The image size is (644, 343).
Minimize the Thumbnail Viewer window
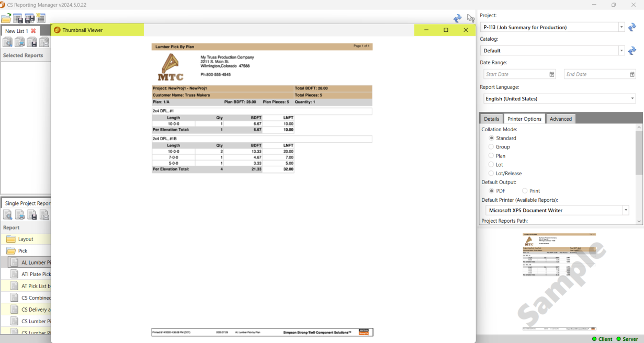(x=426, y=30)
